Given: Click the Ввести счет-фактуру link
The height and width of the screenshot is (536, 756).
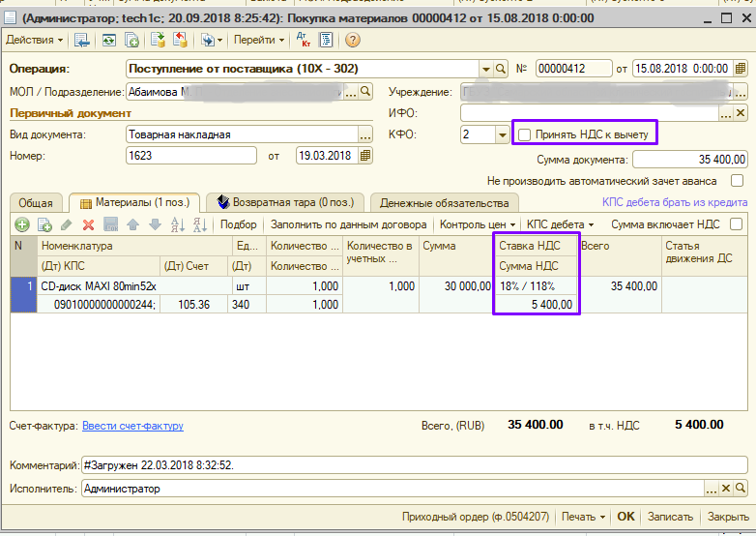Looking at the screenshot, I should coord(132,426).
